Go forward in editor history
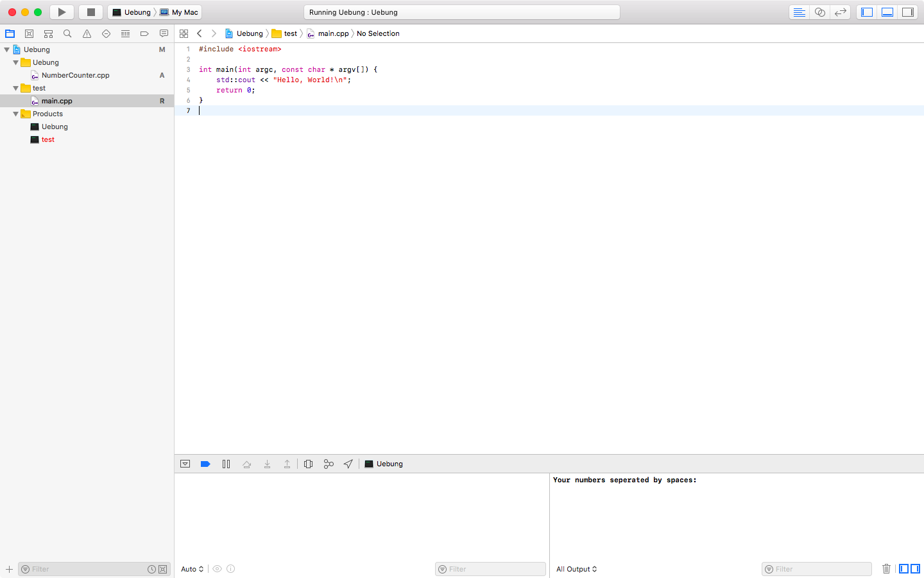 214,33
